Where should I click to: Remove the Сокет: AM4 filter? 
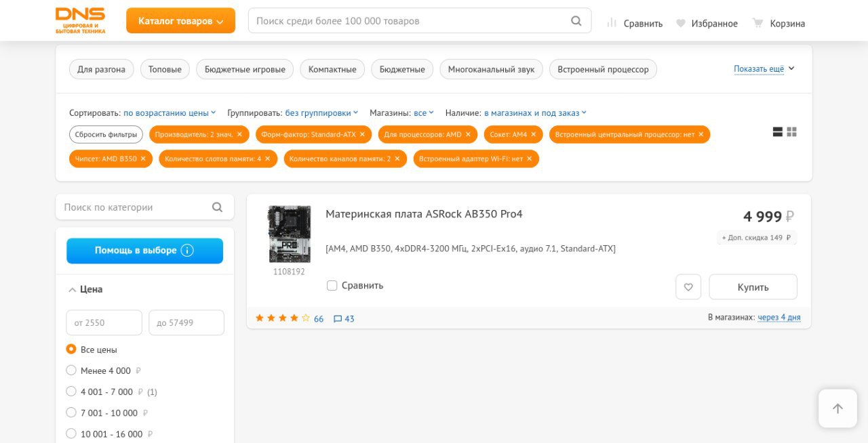tap(533, 134)
